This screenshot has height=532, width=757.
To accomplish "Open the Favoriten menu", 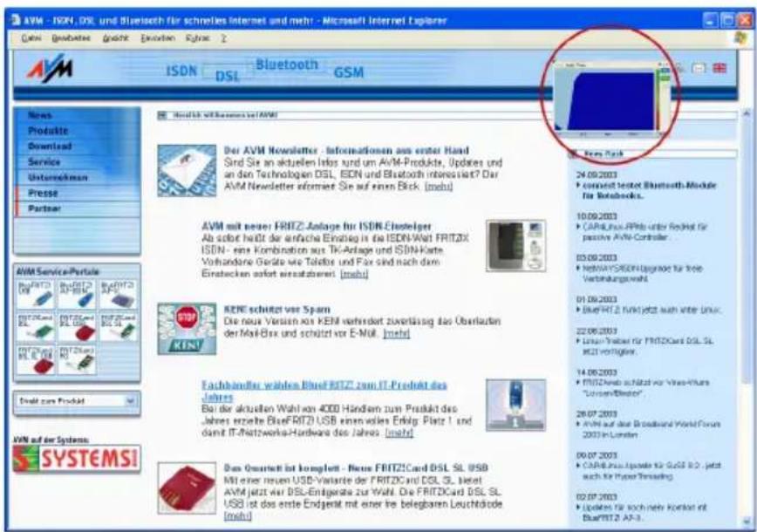I will tap(157, 38).
